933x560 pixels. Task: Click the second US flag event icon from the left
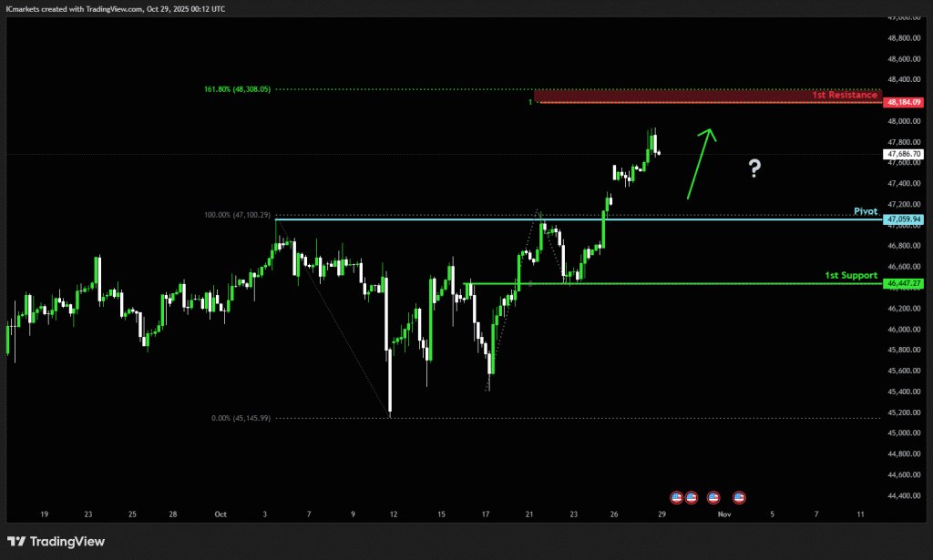(x=691, y=496)
